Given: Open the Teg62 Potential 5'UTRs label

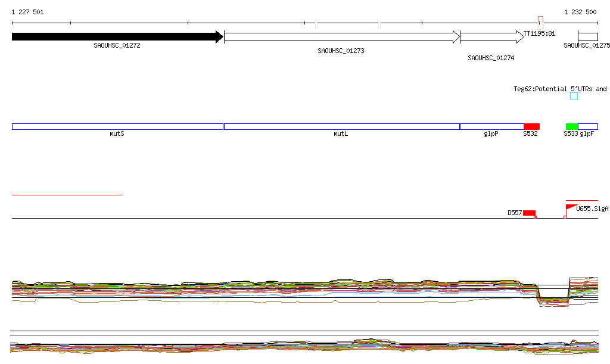Looking at the screenshot, I should point(560,89).
